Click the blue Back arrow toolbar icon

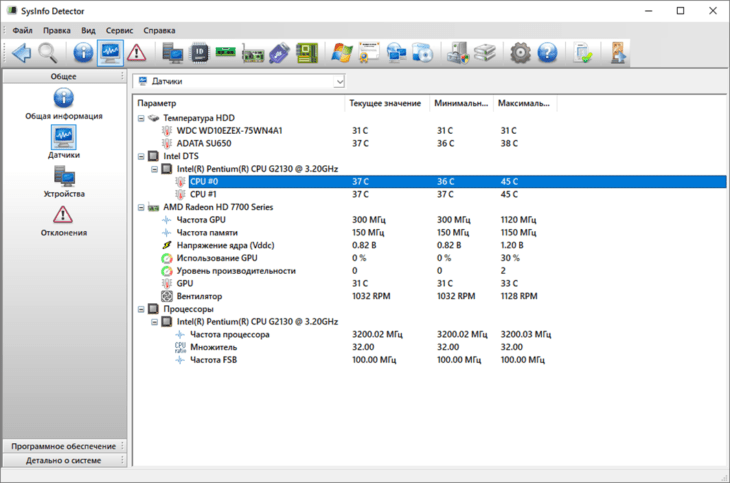pos(21,53)
